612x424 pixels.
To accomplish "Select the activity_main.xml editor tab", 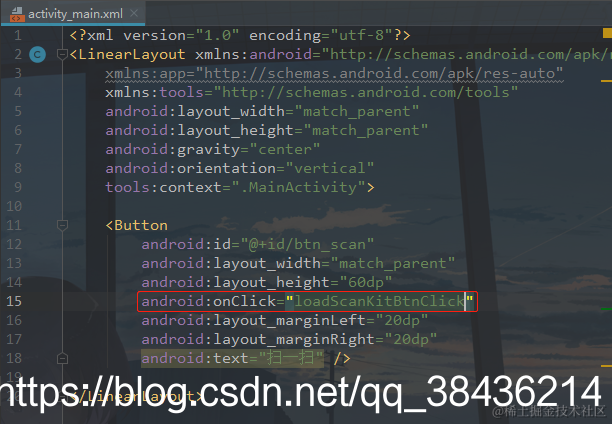I will [73, 14].
